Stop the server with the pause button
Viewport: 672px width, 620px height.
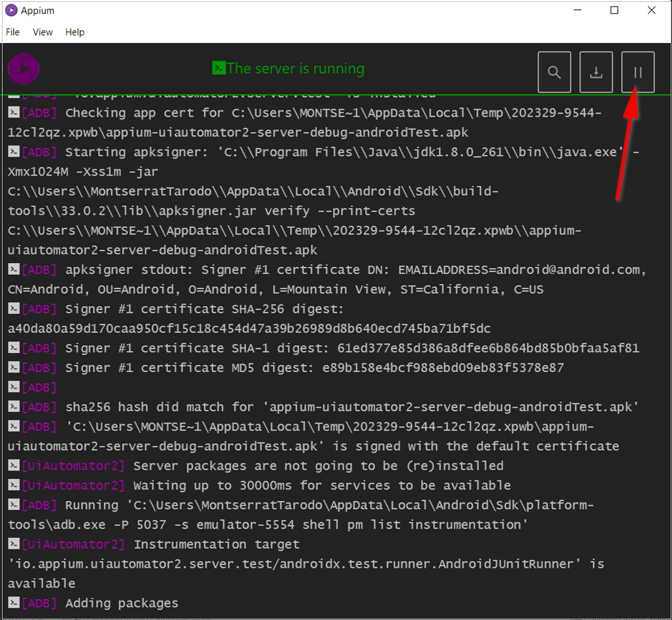[x=637, y=72]
